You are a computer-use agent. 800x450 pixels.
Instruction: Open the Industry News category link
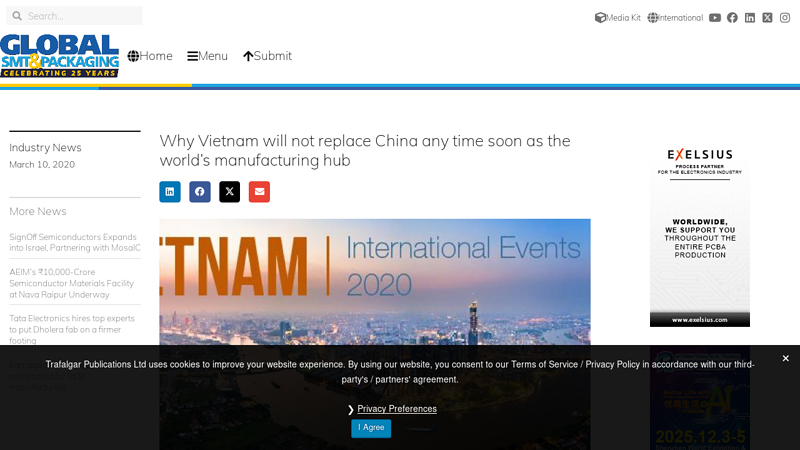point(45,147)
